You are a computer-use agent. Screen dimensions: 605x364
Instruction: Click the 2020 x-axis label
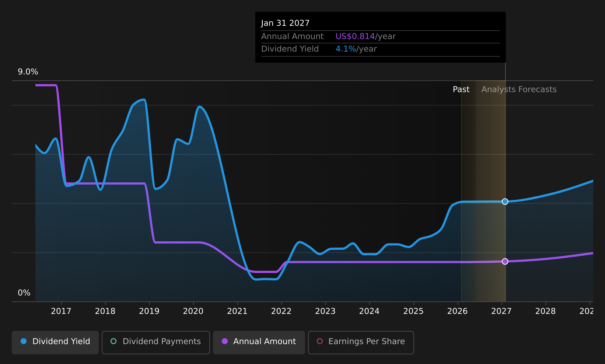pyautogui.click(x=193, y=311)
